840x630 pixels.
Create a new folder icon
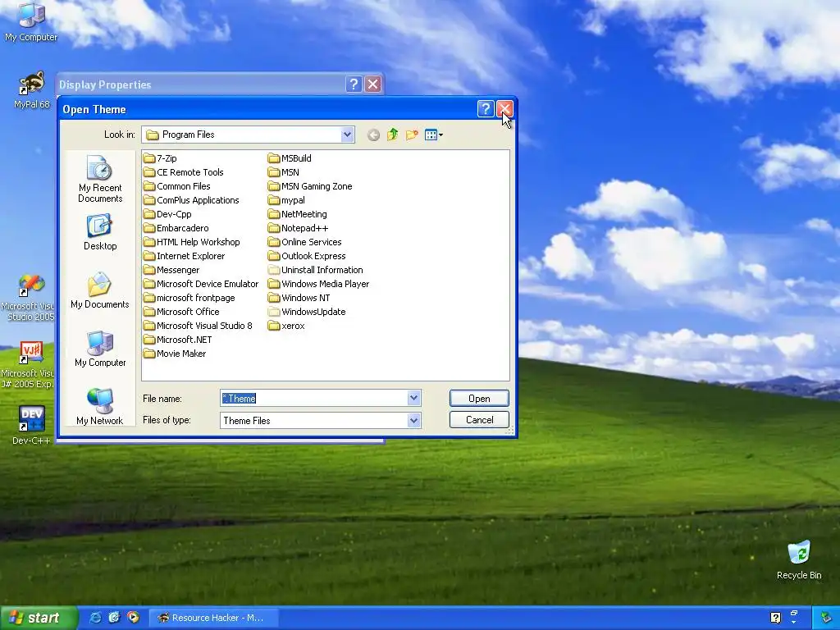point(412,135)
